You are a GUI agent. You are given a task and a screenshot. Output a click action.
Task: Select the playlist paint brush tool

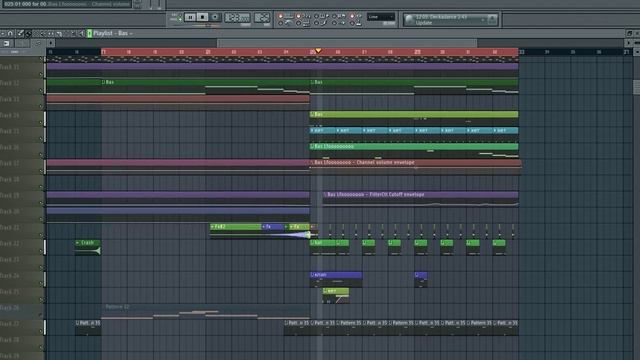pyautogui.click(x=28, y=33)
